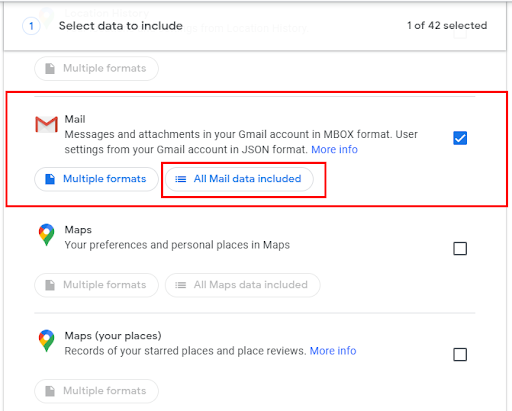Image resolution: width=512 pixels, height=411 pixels.
Task: Open All Mail data included options
Action: tap(239, 179)
